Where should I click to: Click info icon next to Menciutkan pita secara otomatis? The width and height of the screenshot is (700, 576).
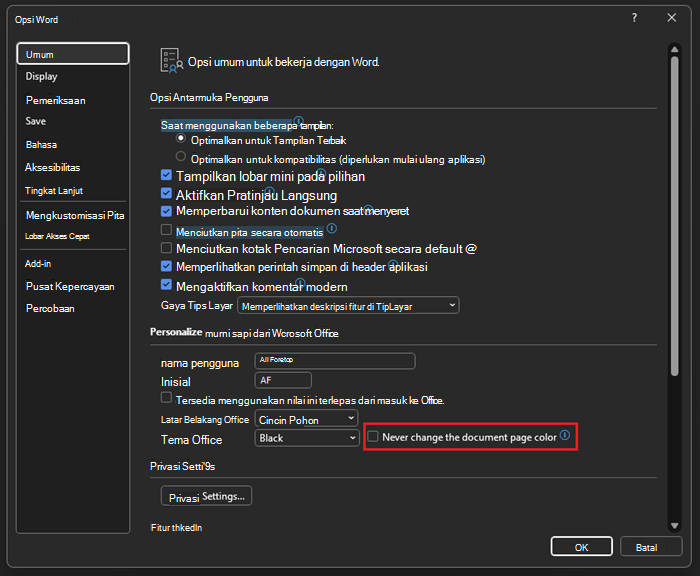(x=332, y=229)
